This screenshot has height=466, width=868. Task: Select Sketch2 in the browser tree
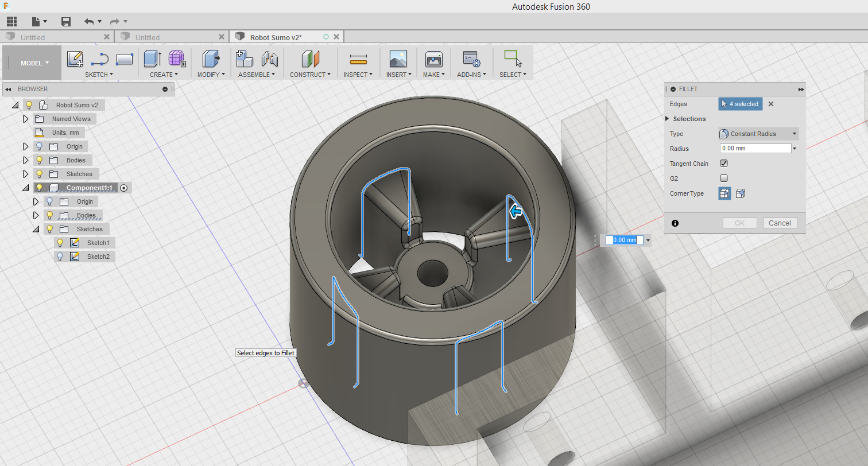(98, 257)
